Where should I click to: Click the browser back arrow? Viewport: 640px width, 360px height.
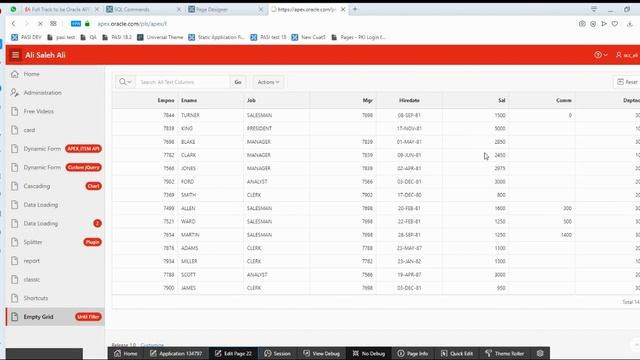13,24
